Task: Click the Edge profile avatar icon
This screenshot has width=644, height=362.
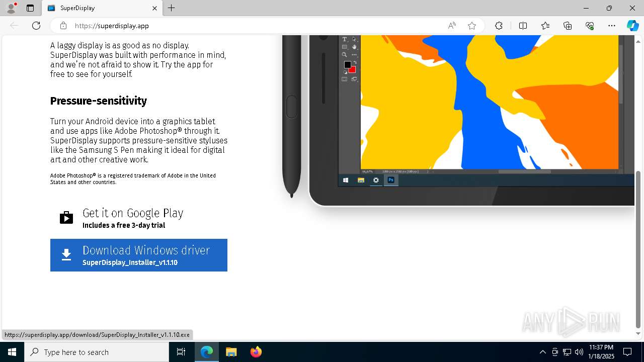Action: tap(11, 8)
